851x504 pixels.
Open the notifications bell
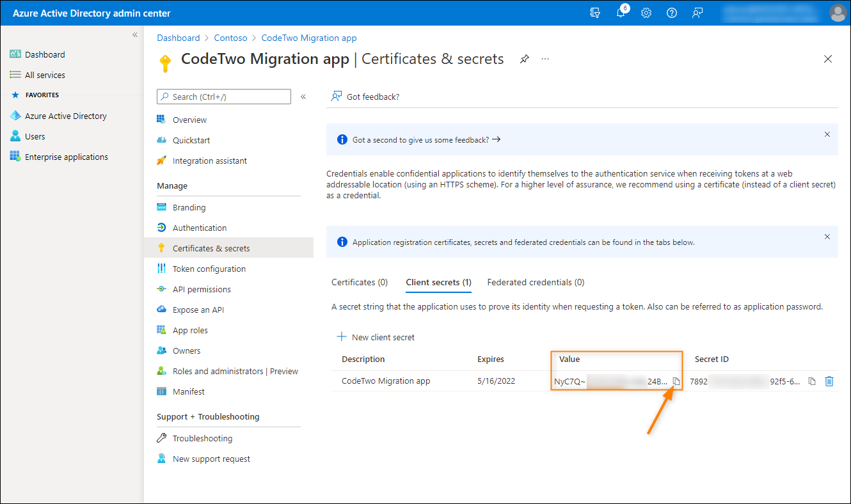620,13
